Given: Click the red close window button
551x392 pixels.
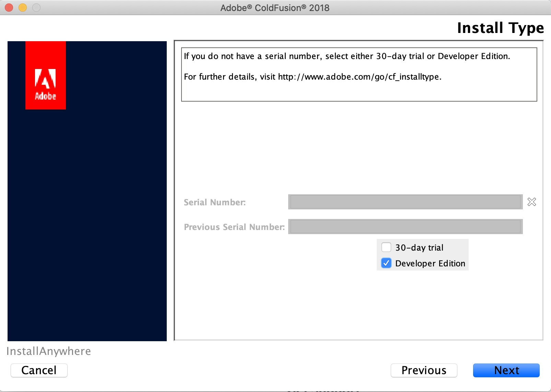Looking at the screenshot, I should tap(9, 8).
